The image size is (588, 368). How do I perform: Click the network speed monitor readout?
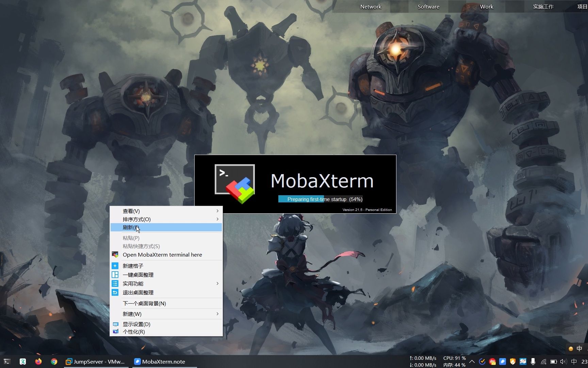[x=423, y=362]
